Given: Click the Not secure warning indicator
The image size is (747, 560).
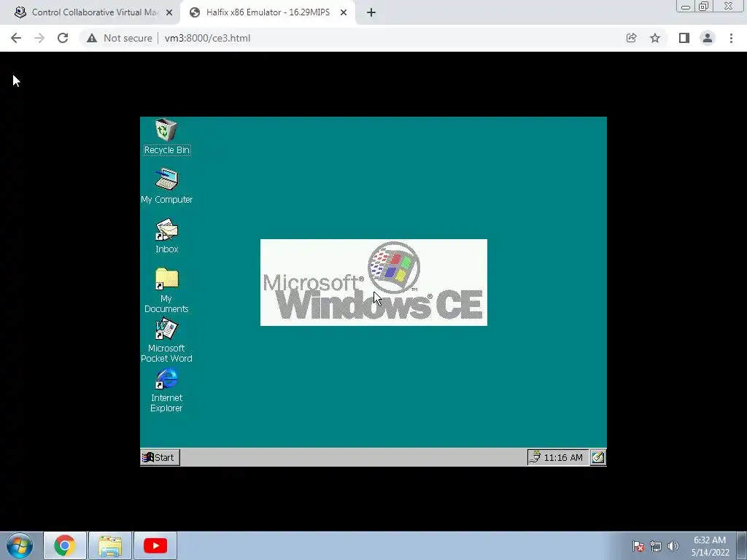Looking at the screenshot, I should (x=119, y=38).
